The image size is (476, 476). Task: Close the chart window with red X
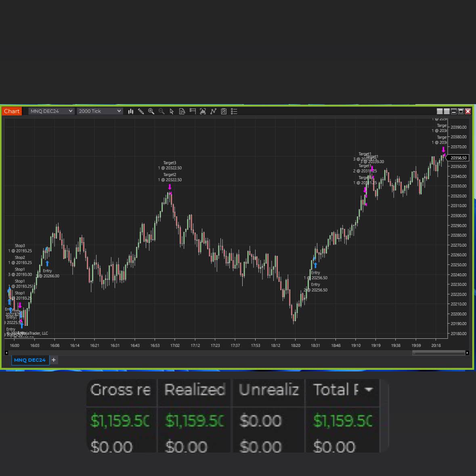pos(468,111)
